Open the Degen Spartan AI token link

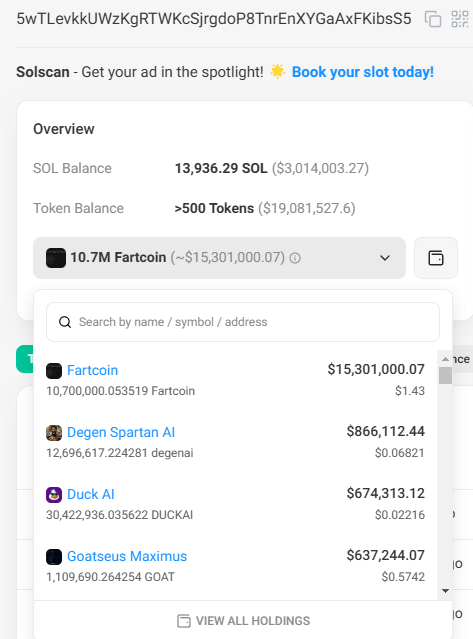click(121, 432)
